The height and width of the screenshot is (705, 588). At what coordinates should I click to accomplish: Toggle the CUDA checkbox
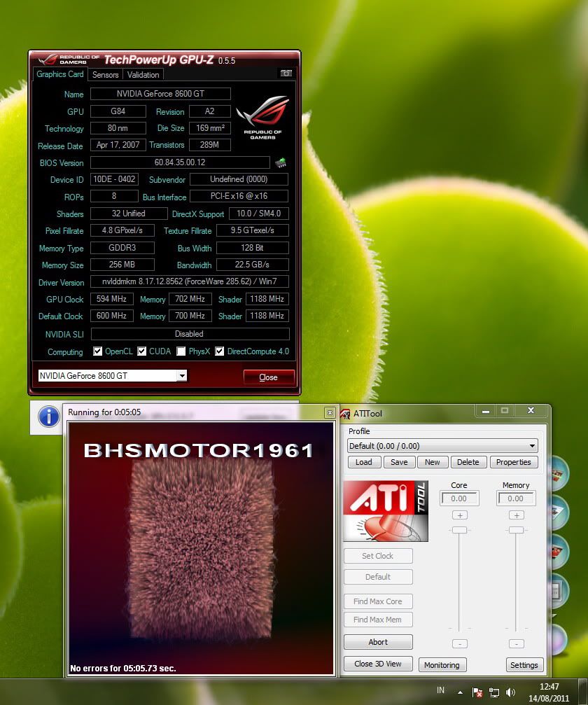(x=141, y=351)
